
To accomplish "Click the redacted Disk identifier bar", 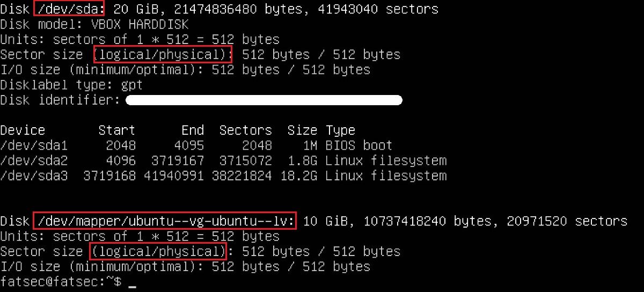I will pyautogui.click(x=264, y=100).
